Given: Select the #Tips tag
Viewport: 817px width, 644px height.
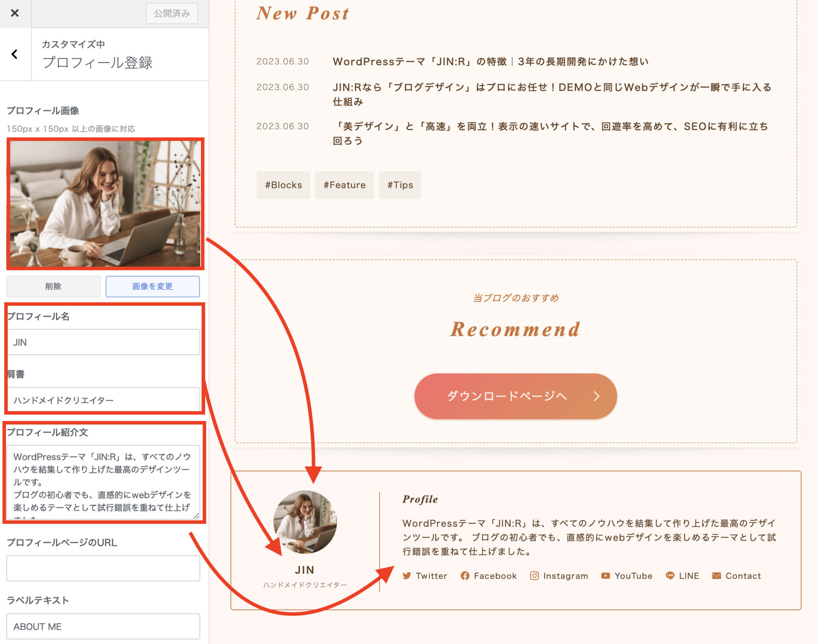Looking at the screenshot, I should pos(400,185).
